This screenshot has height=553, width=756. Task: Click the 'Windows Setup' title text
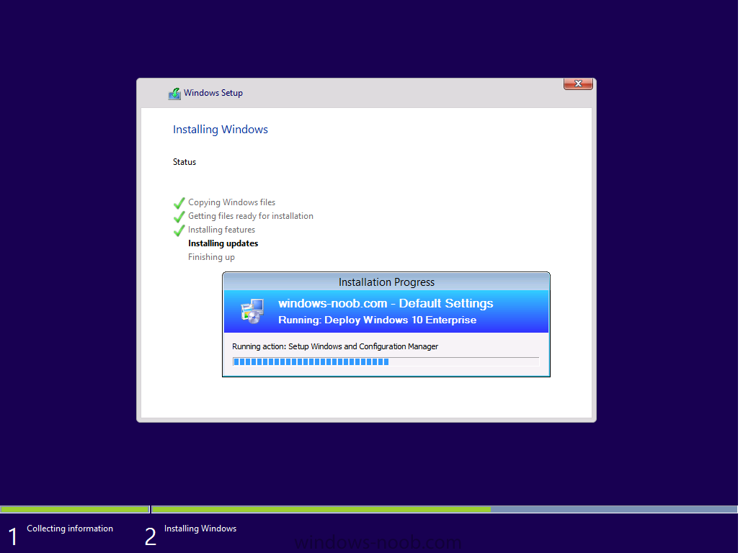click(x=213, y=93)
